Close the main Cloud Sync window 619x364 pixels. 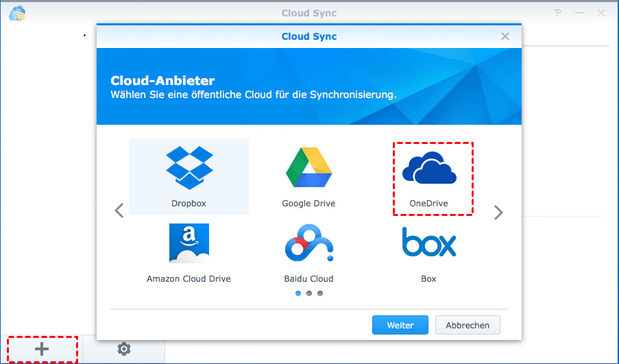(601, 13)
